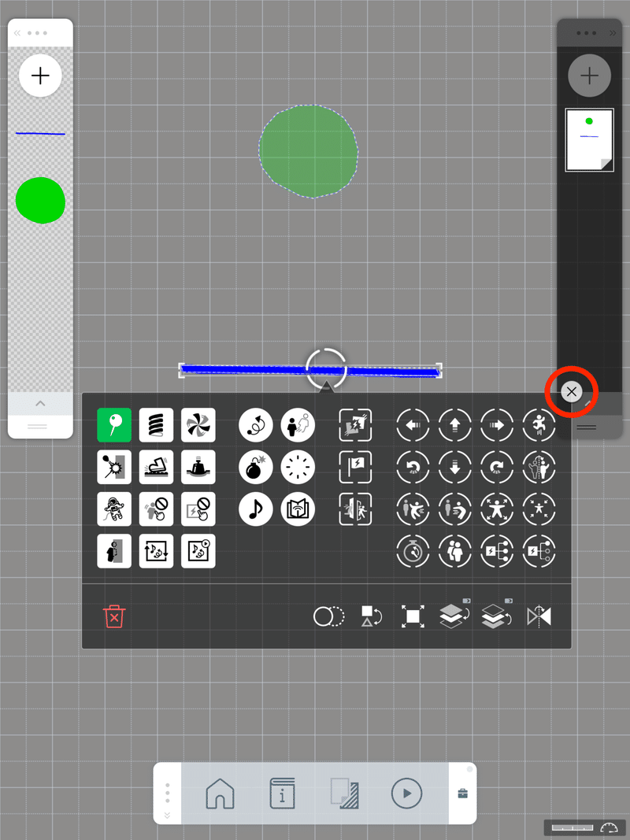Choose lightning branch with hollow circles
The width and height of the screenshot is (630, 840).
(539, 551)
